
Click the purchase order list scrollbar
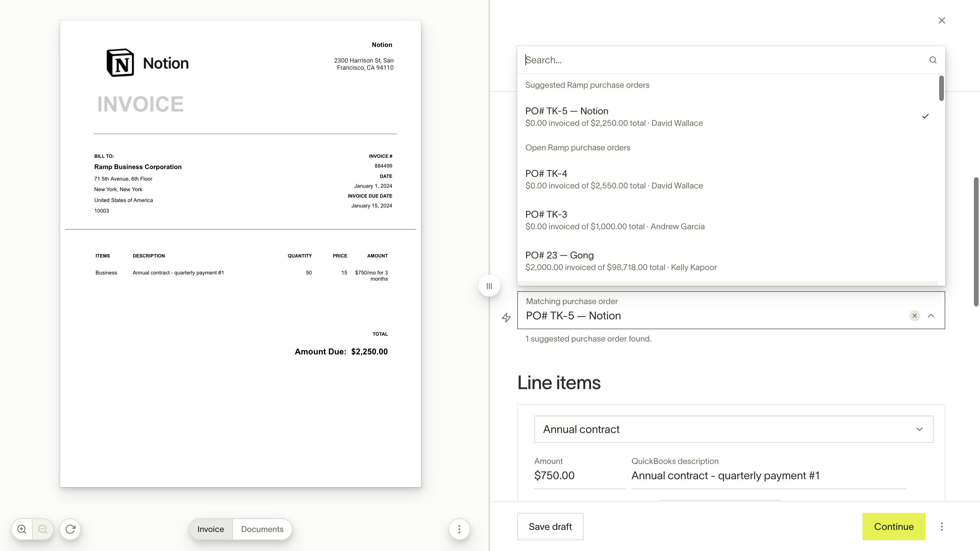tap(941, 88)
